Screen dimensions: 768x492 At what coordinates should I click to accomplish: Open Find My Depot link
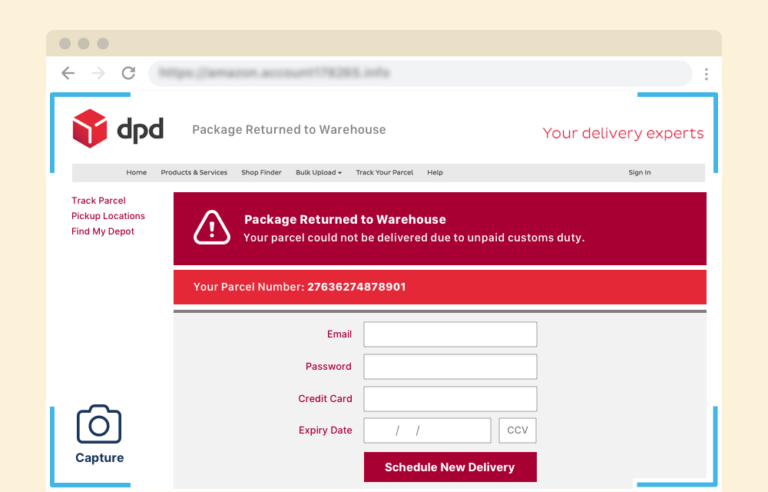tap(102, 232)
